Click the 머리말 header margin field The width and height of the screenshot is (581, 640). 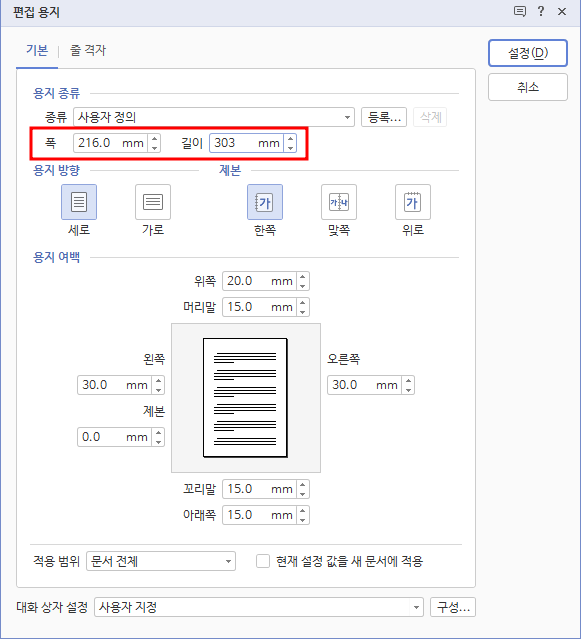[259, 307]
